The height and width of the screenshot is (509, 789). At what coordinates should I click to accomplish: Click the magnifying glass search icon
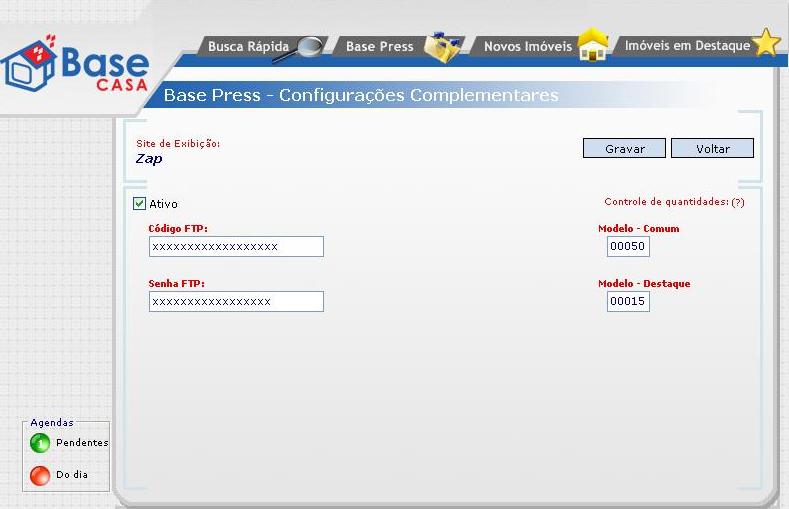tap(311, 47)
